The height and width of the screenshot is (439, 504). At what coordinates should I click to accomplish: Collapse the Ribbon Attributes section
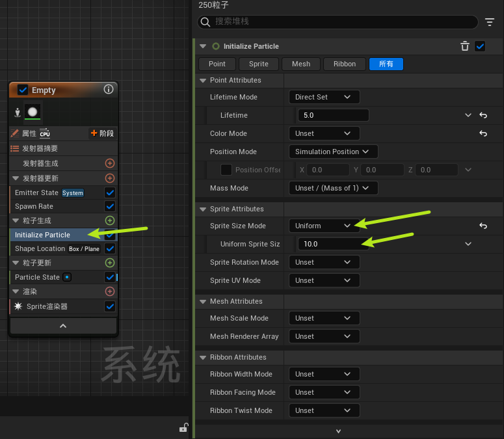click(x=203, y=357)
